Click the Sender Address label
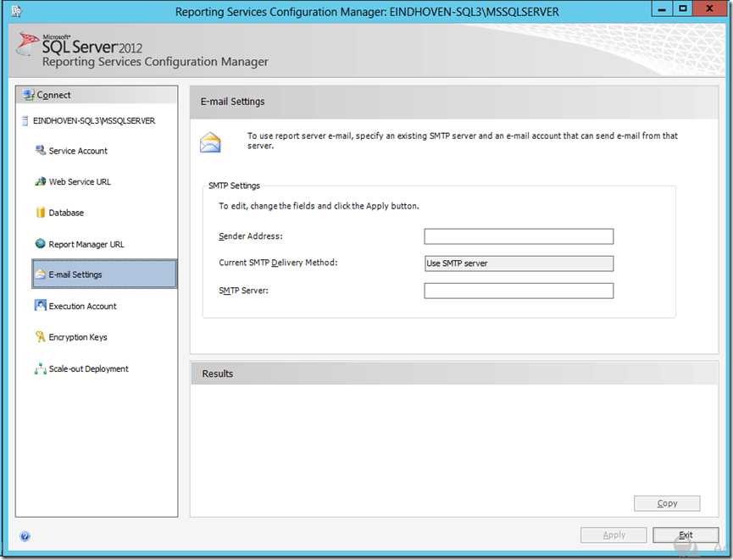 coord(251,236)
